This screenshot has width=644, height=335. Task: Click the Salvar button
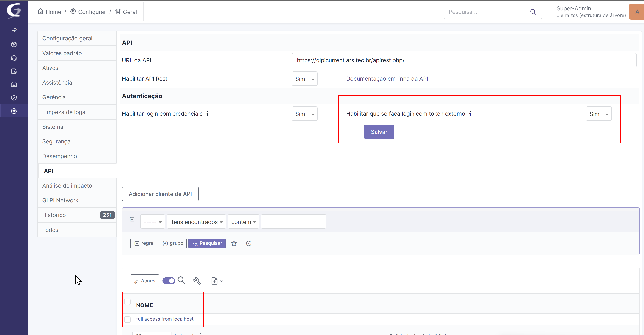[379, 132]
